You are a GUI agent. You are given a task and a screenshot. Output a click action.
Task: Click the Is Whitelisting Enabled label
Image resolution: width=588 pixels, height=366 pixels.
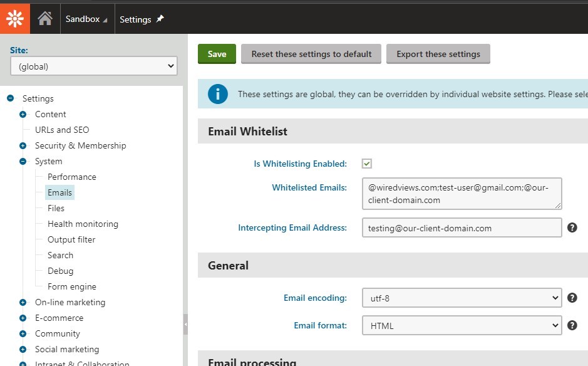[x=300, y=164]
